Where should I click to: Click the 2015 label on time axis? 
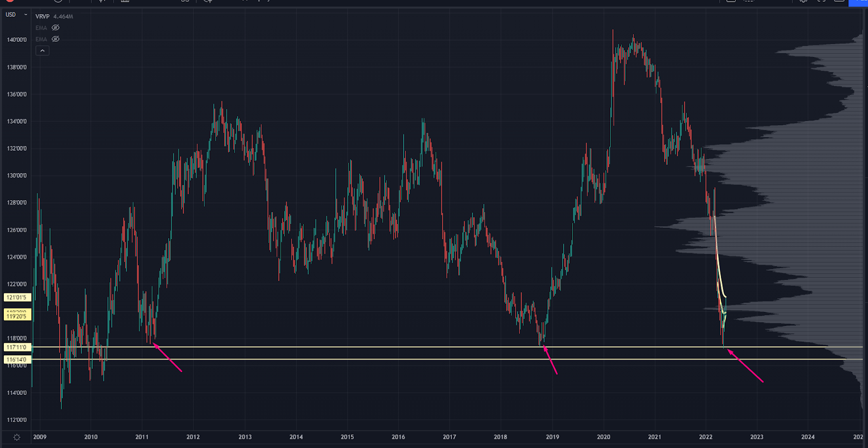[347, 437]
